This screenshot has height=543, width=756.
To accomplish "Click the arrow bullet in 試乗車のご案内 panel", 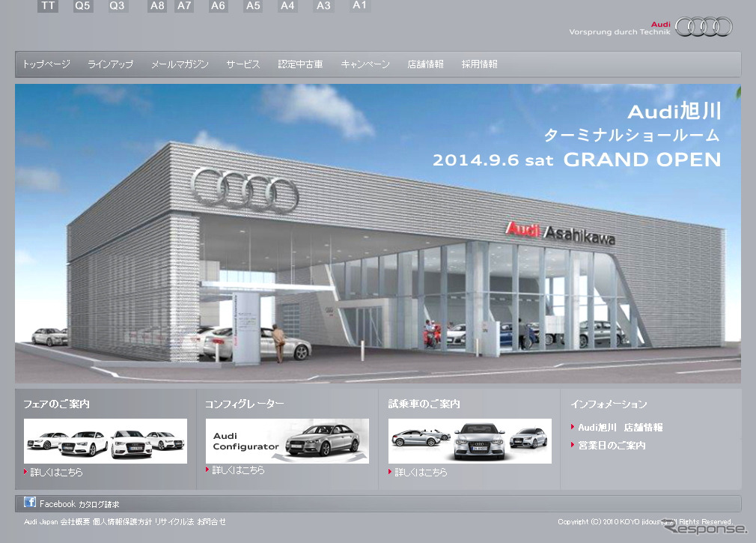I will [x=390, y=473].
